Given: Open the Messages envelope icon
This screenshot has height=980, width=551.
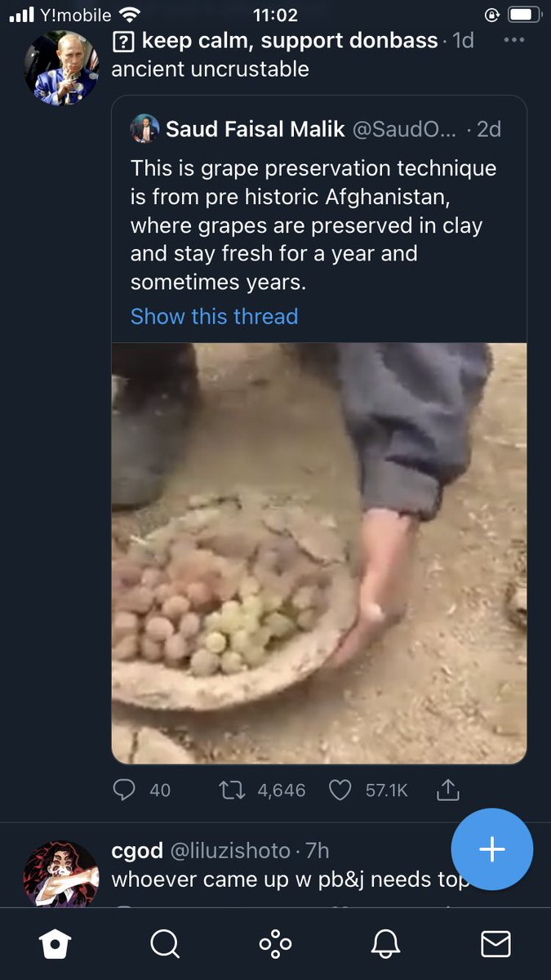Looking at the screenshot, I should pyautogui.click(x=495, y=944).
